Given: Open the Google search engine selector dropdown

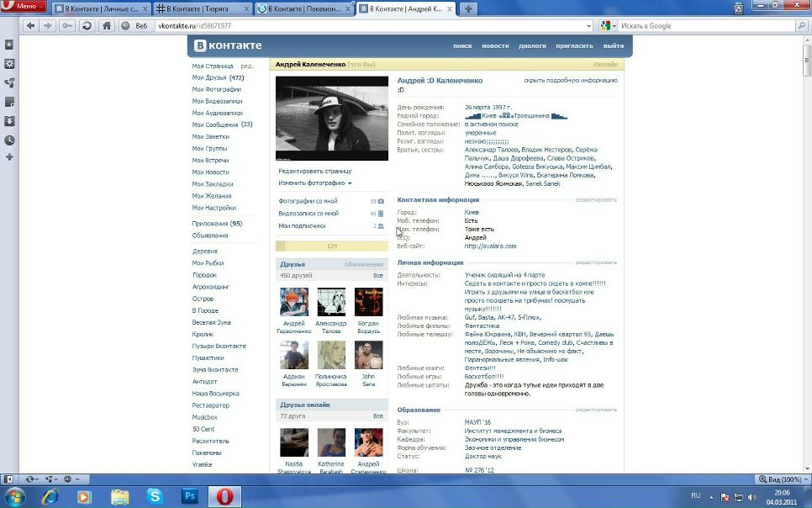Looking at the screenshot, I should [613, 26].
